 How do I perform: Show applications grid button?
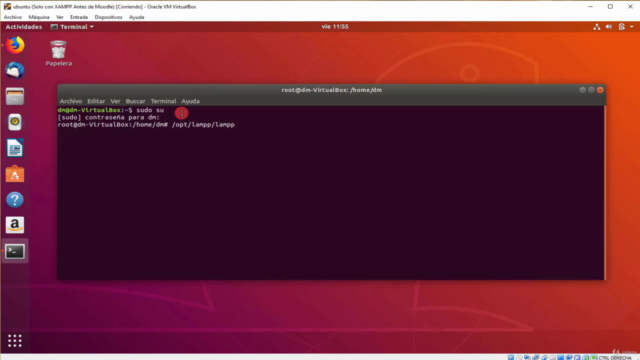click(x=15, y=340)
